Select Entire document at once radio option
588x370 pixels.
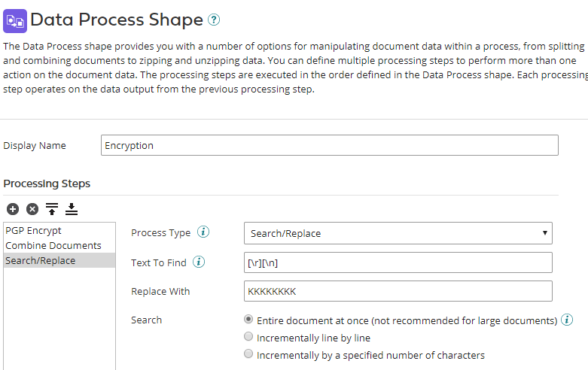pyautogui.click(x=248, y=320)
